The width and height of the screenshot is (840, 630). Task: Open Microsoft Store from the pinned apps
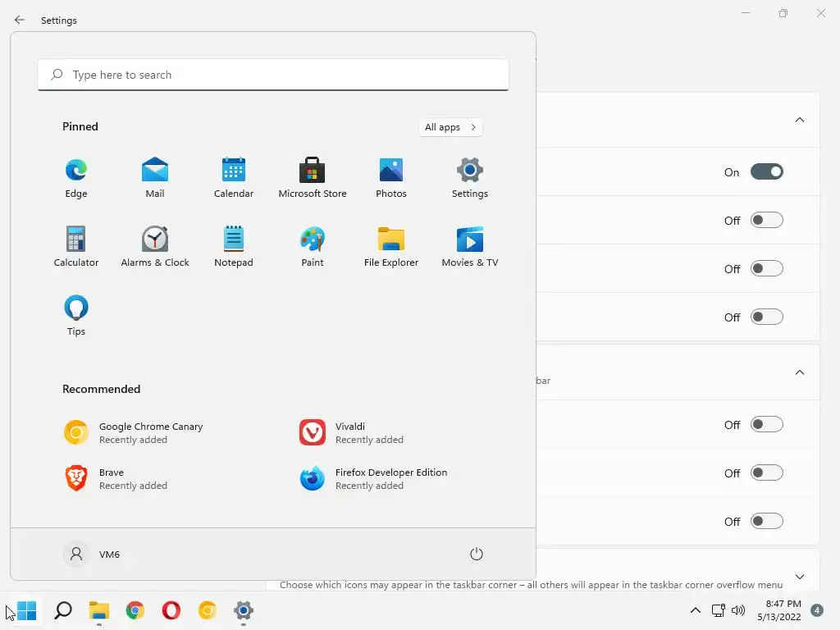(x=313, y=178)
